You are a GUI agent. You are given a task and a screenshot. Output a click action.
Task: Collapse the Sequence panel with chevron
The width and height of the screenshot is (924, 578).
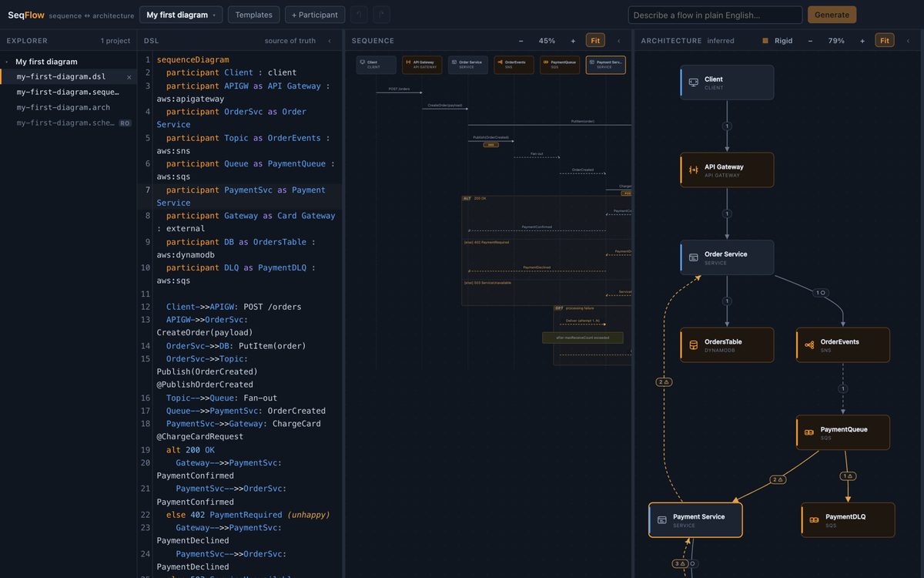pyautogui.click(x=618, y=41)
